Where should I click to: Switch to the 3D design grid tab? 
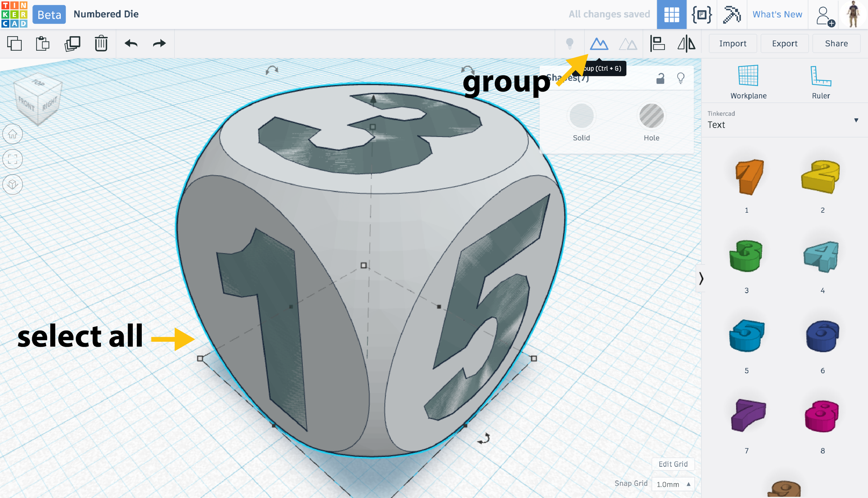click(672, 14)
